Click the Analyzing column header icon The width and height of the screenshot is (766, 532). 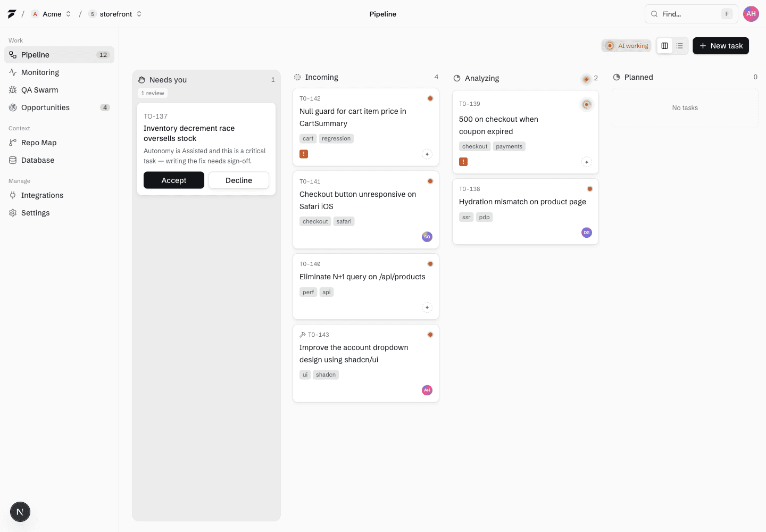point(457,78)
